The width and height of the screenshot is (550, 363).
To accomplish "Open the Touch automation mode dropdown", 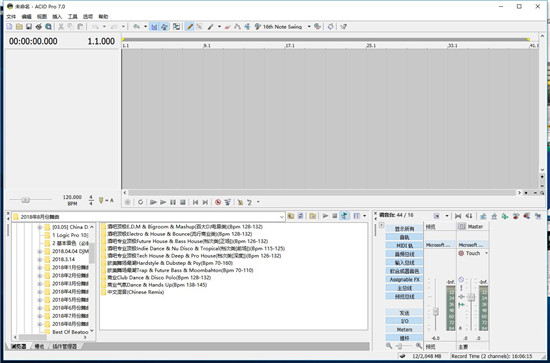I will (487, 253).
